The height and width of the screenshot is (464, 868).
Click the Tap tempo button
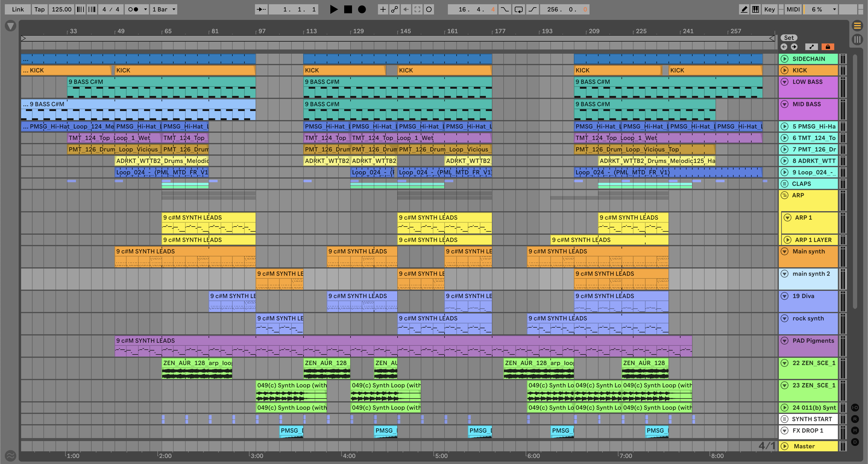(39, 9)
